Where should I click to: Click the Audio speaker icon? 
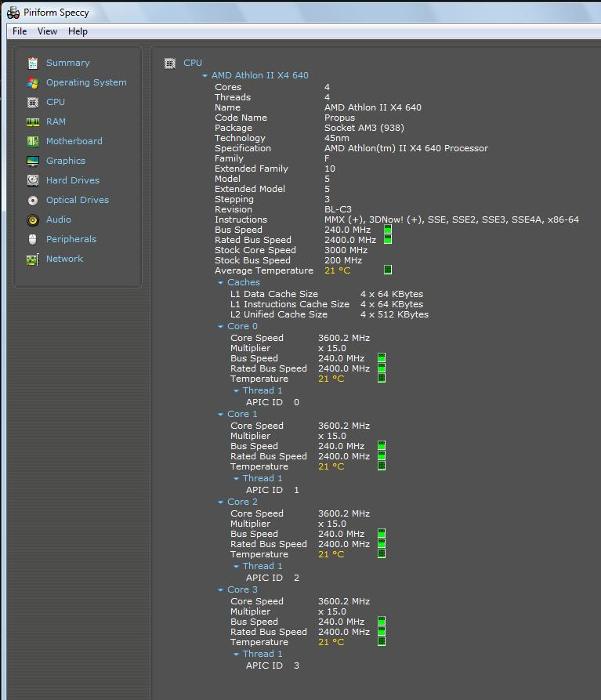[33, 220]
